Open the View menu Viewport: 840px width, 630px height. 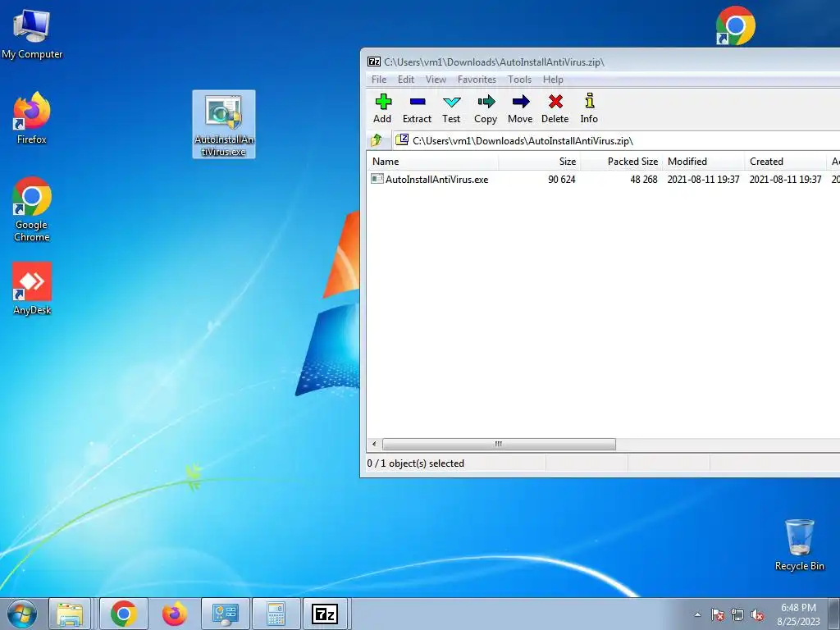click(x=436, y=80)
